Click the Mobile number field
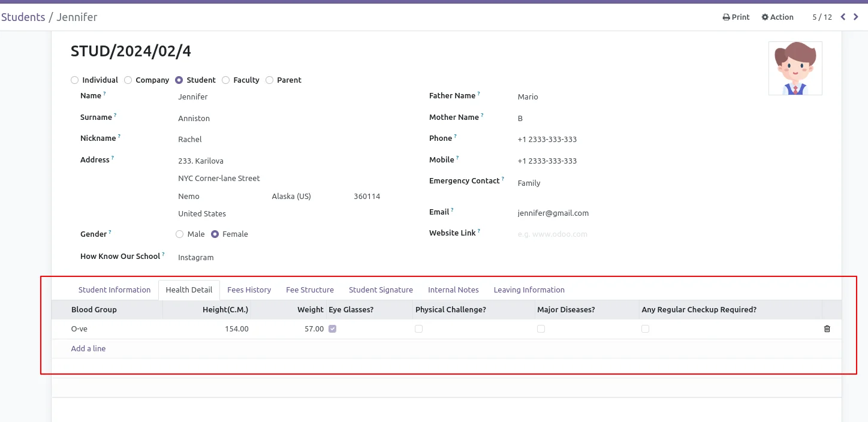Screen dimensions: 868x422 (x=547, y=161)
